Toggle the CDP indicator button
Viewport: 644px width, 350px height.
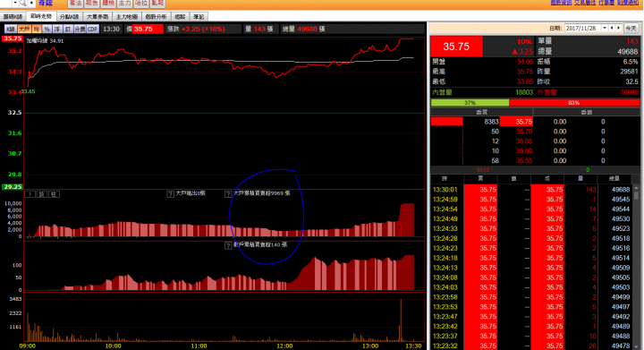point(92,30)
